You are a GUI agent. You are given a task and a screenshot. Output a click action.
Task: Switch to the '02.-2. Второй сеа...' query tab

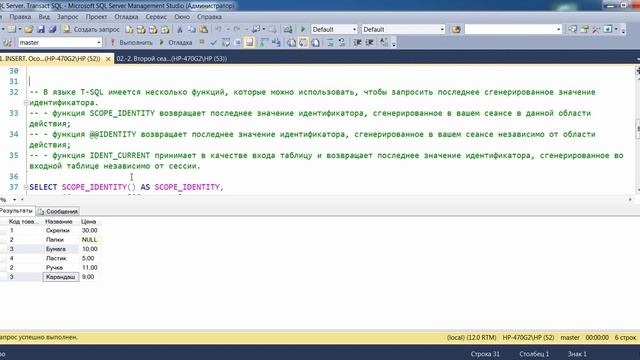pyautogui.click(x=171, y=59)
